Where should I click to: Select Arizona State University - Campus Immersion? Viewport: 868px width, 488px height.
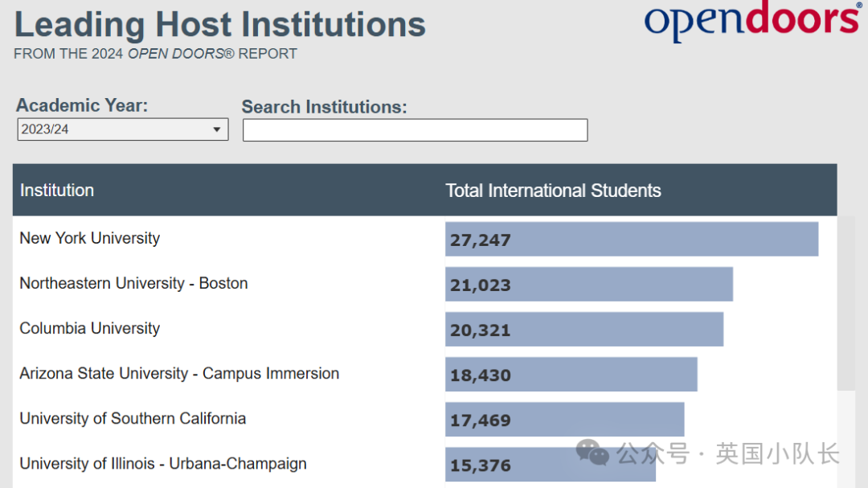(179, 373)
